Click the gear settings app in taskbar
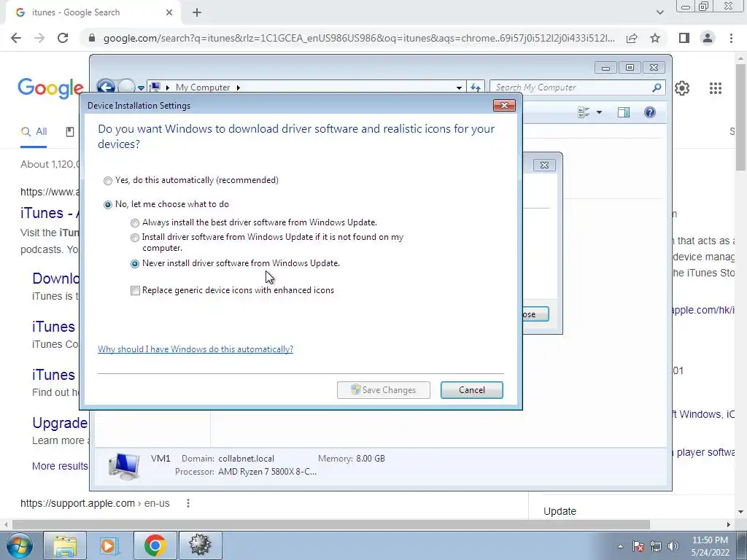 [200, 545]
